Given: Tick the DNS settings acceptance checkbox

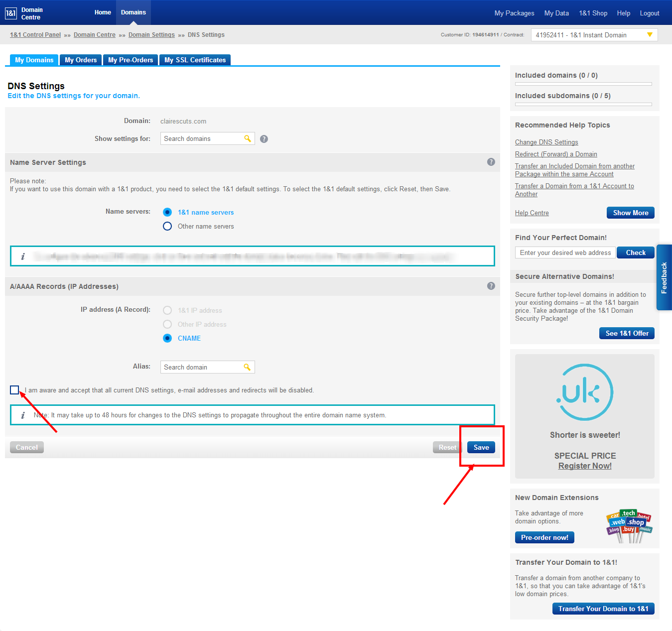Looking at the screenshot, I should [14, 390].
